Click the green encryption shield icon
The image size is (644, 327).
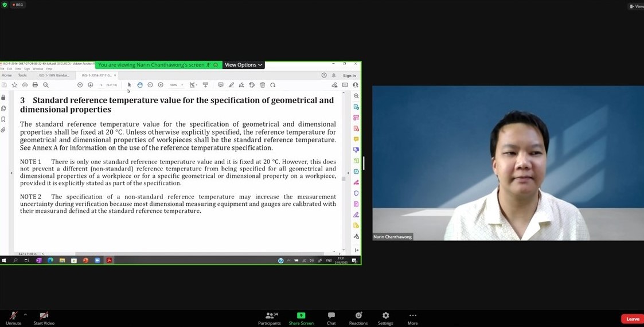(5, 5)
